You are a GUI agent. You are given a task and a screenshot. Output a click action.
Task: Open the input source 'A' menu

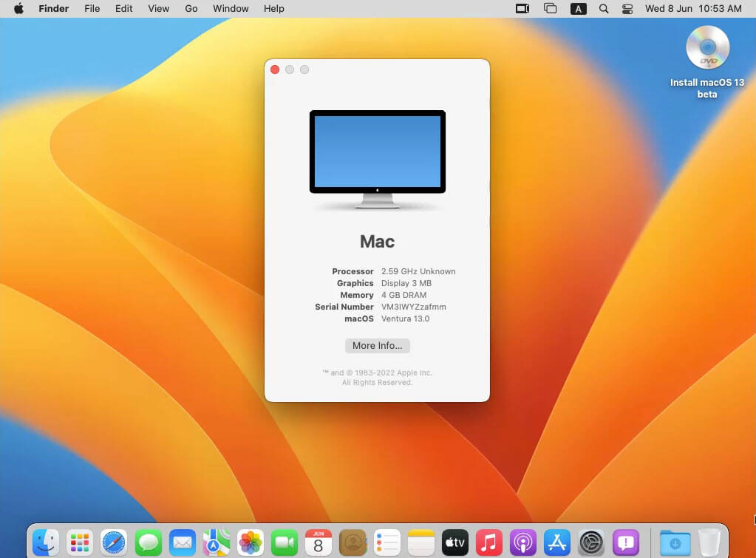(578, 9)
